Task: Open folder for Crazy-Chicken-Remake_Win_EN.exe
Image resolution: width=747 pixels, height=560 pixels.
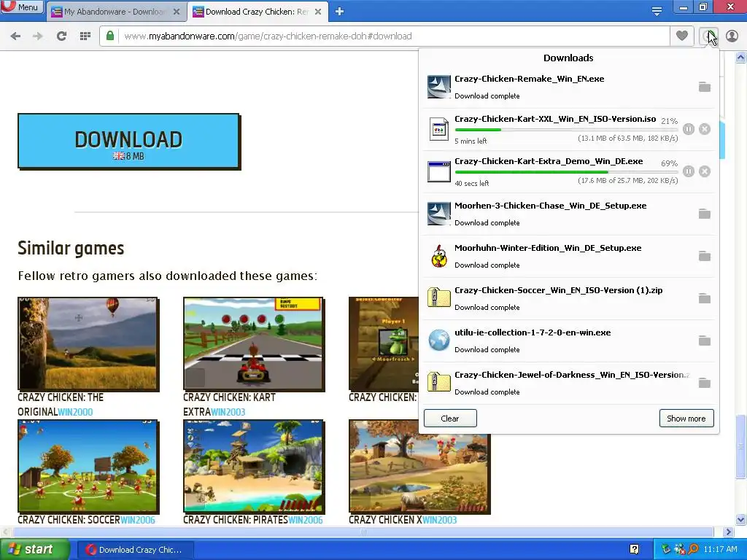Action: [x=704, y=87]
